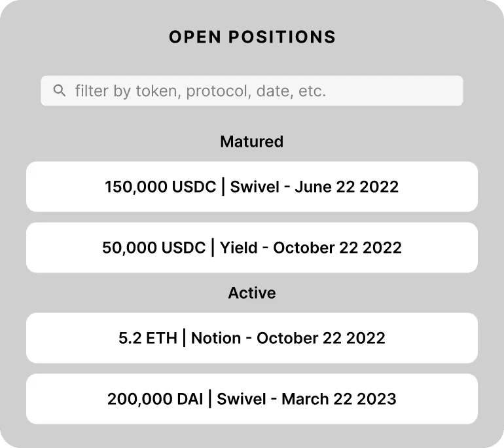Click the Active section heading
This screenshot has width=504, height=448.
pyautogui.click(x=251, y=293)
